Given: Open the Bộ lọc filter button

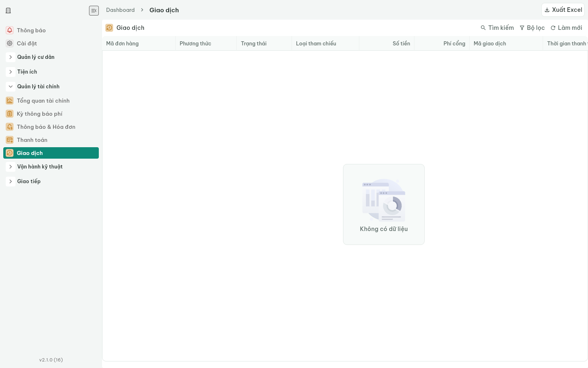Looking at the screenshot, I should tap(532, 28).
